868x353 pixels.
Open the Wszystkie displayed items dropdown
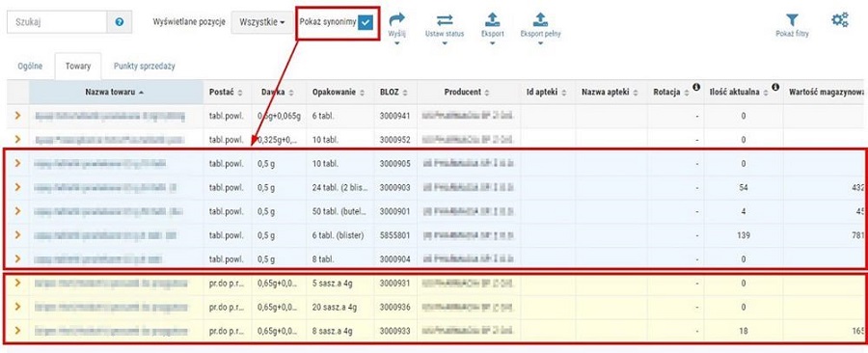[261, 23]
